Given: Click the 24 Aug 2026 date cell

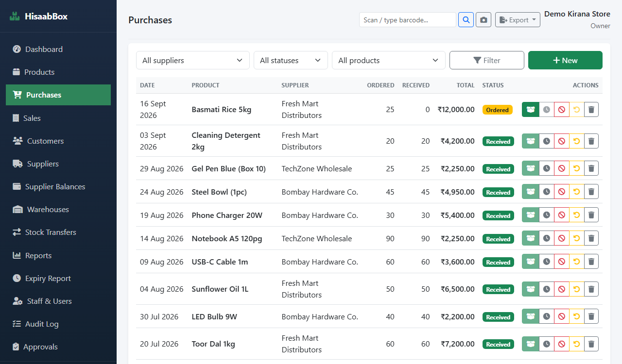Looking at the screenshot, I should coord(162,192).
